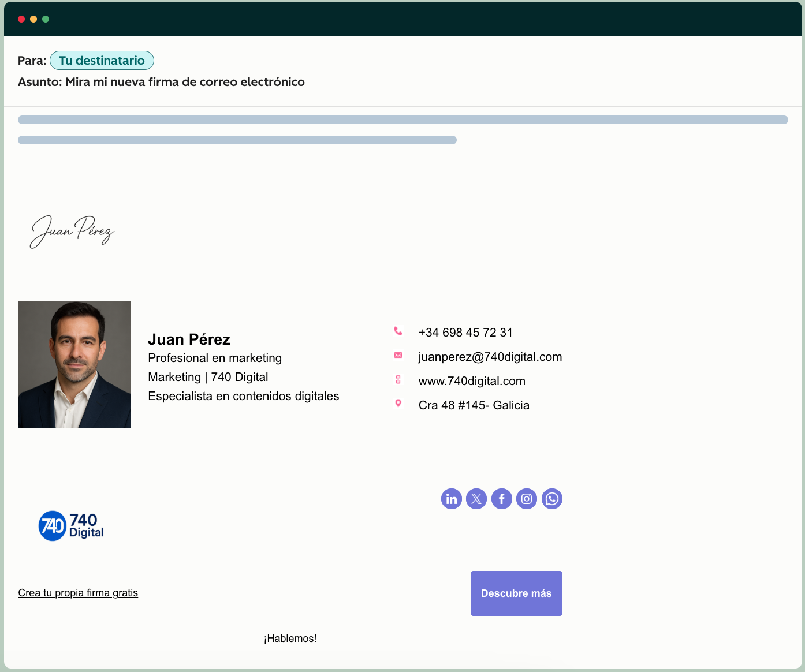Click the handwritten Juan Pérez signature
This screenshot has height=672, width=805.
click(71, 232)
